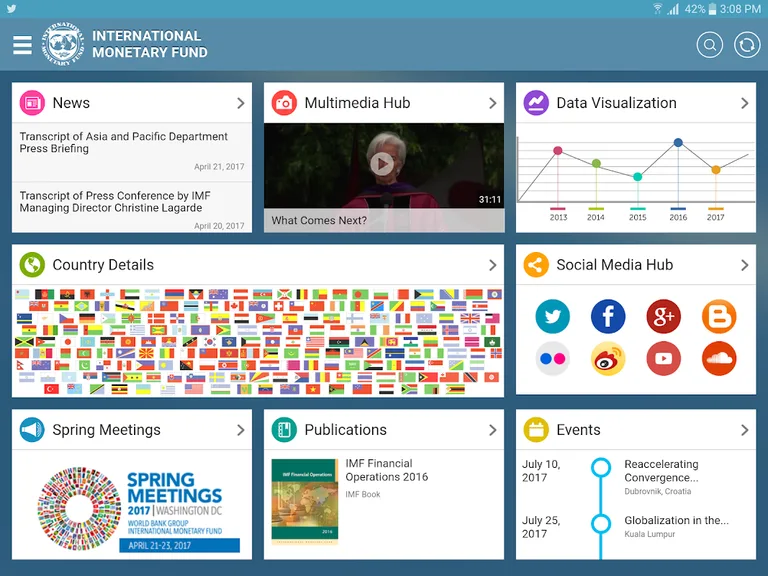768x576 pixels.
Task: Open the Google Plus social icon
Action: (664, 316)
